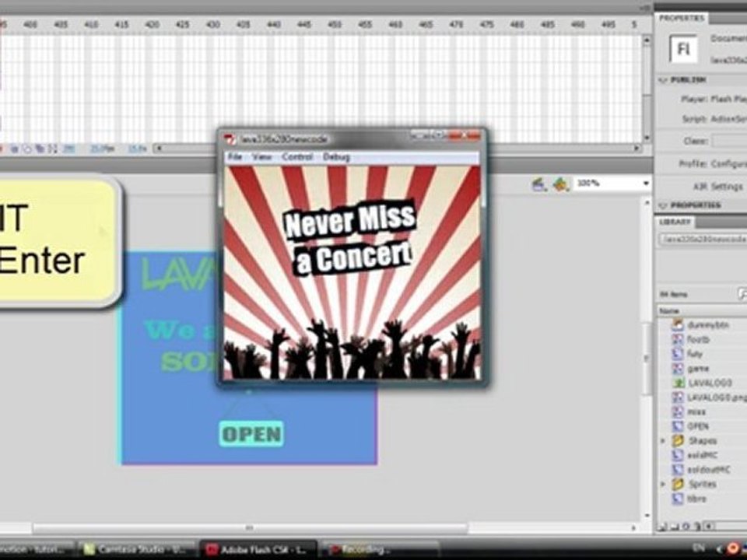
Task: Switch to the Recording taskbar button
Action: 381,550
